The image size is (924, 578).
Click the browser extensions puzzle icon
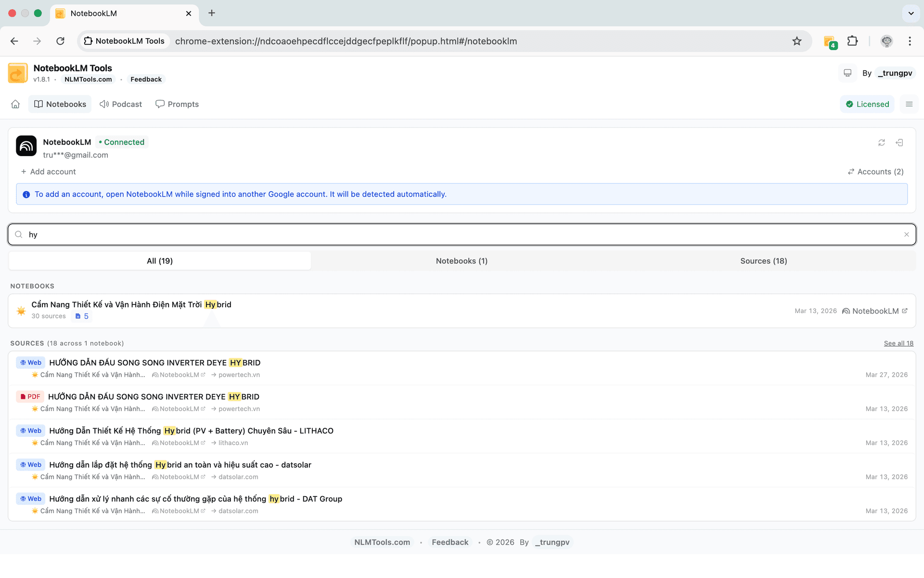point(853,41)
